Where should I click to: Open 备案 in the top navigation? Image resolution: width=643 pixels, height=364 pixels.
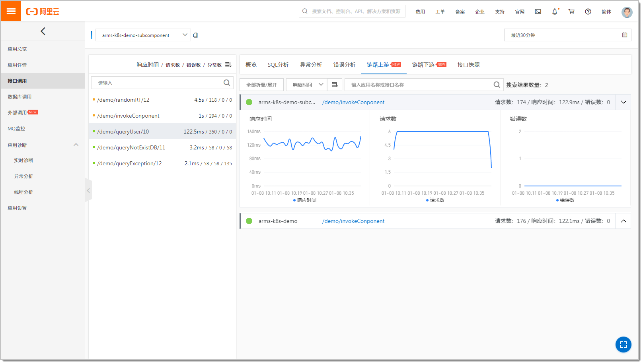(x=460, y=12)
